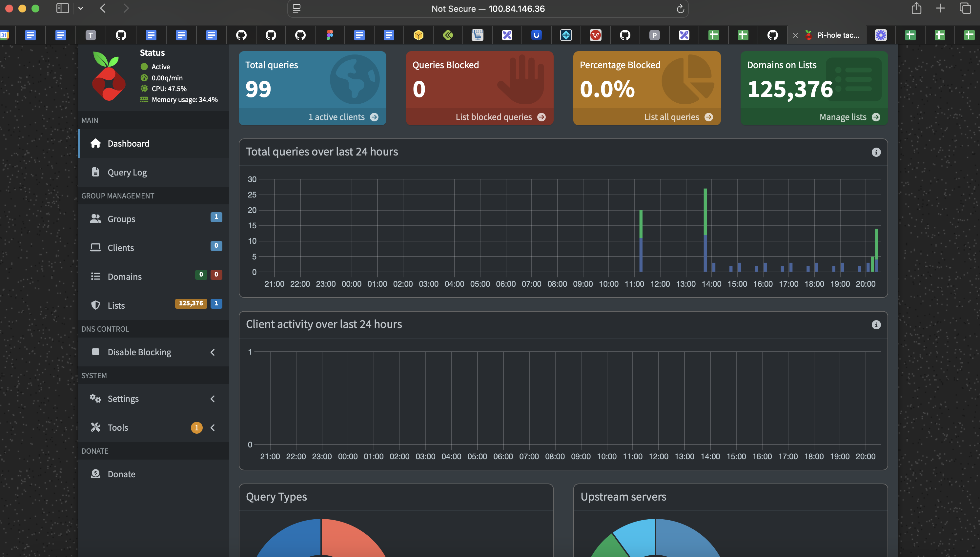Expand the Disable Blocking submenu chevron

(213, 352)
